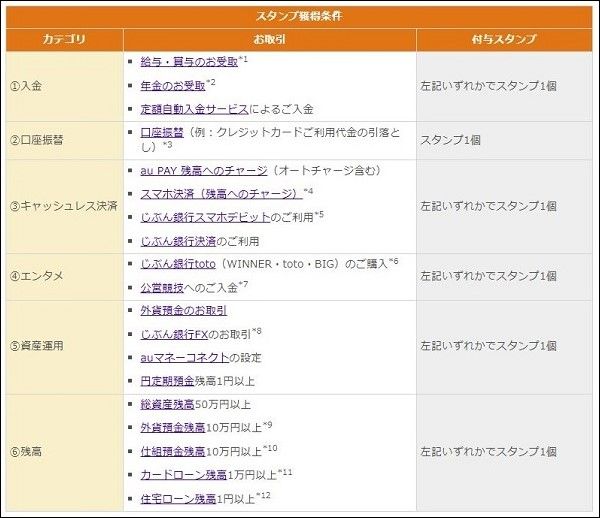Open the 総資産残高 link

pos(167,405)
